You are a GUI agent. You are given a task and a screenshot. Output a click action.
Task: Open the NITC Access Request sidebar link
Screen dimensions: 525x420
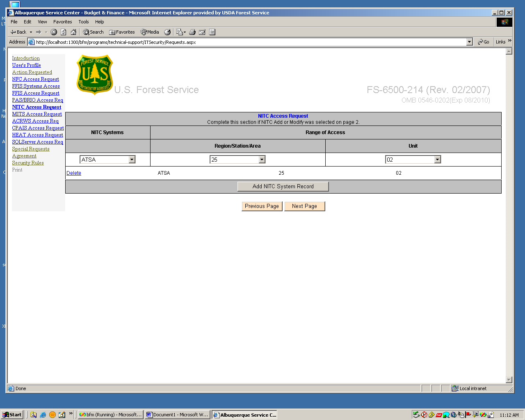pyautogui.click(x=37, y=107)
